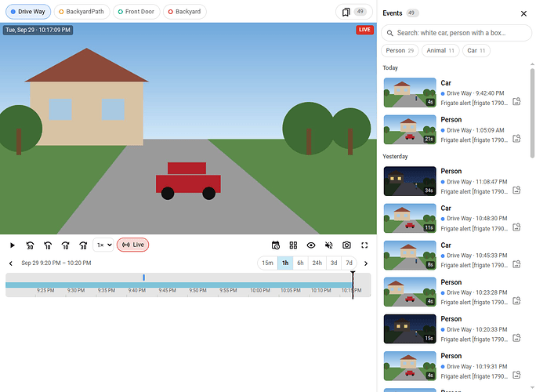Toggle the muted speaker icon
The width and height of the screenshot is (536, 392).
pos(329,245)
